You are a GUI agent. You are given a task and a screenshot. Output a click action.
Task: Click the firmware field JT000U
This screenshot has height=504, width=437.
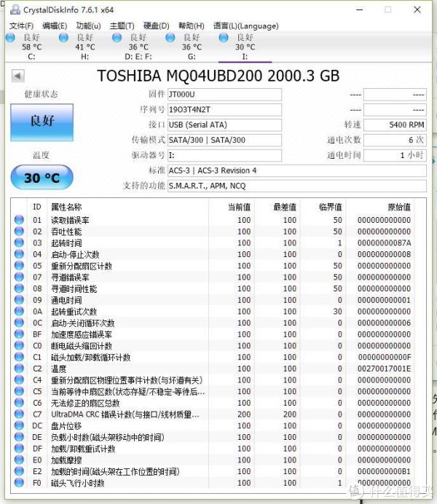pos(224,95)
